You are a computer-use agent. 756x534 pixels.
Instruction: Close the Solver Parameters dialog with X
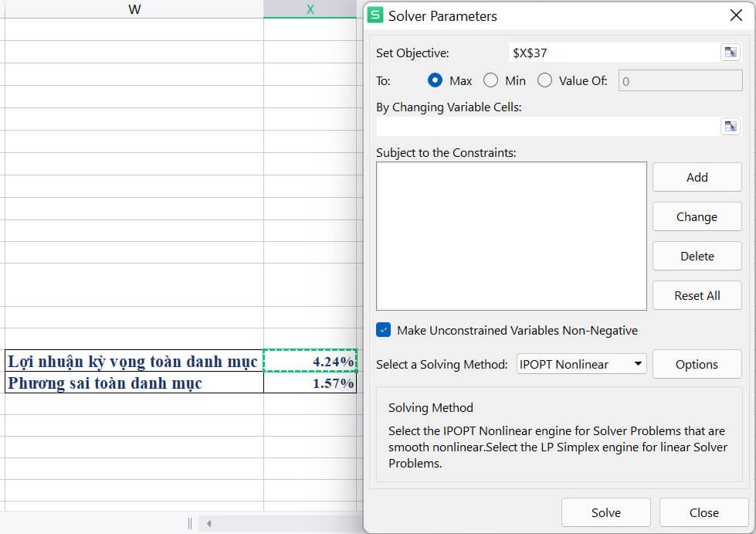click(x=736, y=15)
